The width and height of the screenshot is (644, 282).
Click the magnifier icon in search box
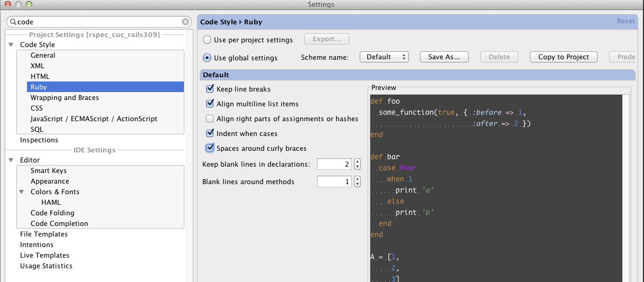pyautogui.click(x=13, y=22)
